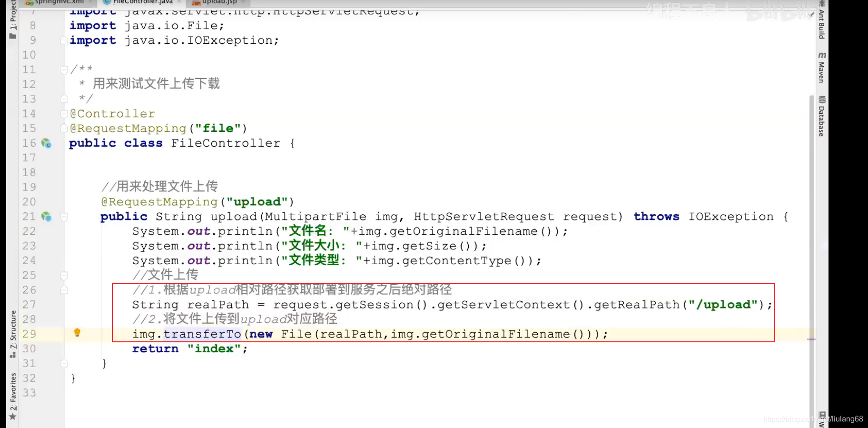Click the import java.io.File statement
Viewport: 868px width, 428px height.
tap(147, 26)
